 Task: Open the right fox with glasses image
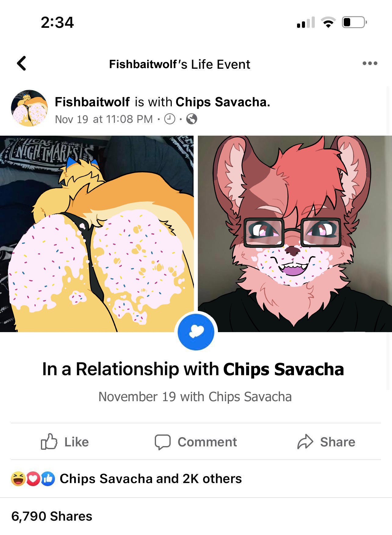[x=295, y=234]
